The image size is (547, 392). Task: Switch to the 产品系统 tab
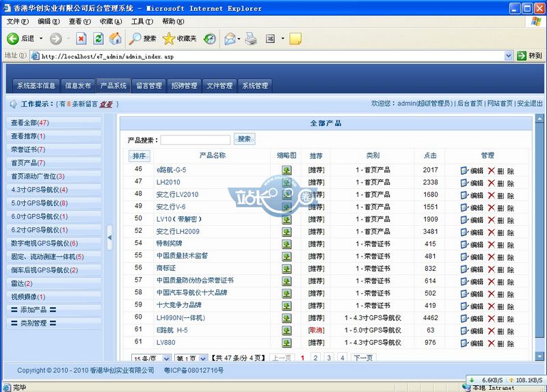click(x=114, y=86)
